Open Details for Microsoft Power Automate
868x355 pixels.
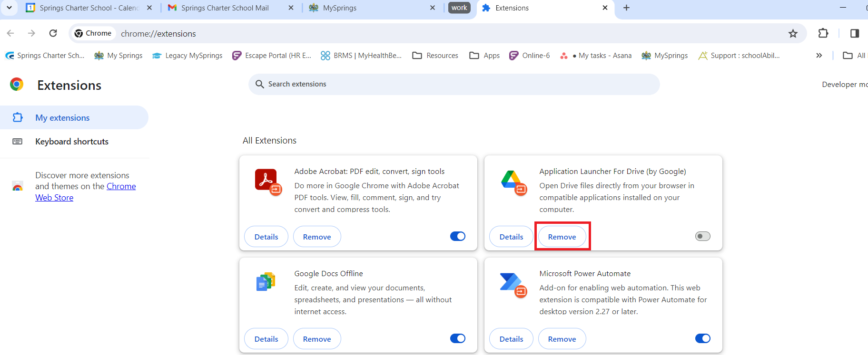pos(511,339)
